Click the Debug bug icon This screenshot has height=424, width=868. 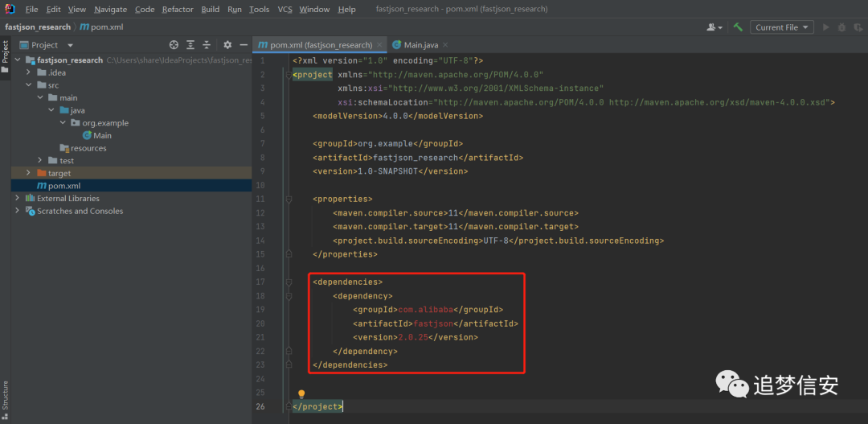[x=842, y=27]
